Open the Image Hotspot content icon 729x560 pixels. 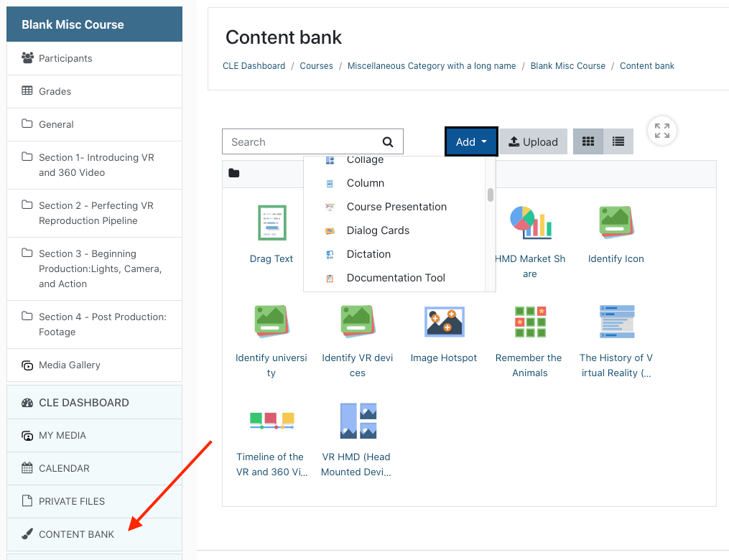(445, 322)
